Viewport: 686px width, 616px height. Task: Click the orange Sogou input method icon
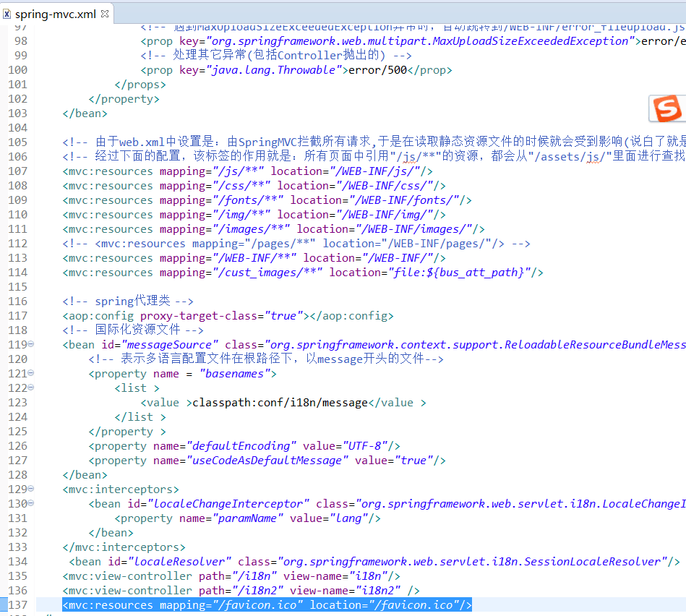666,109
